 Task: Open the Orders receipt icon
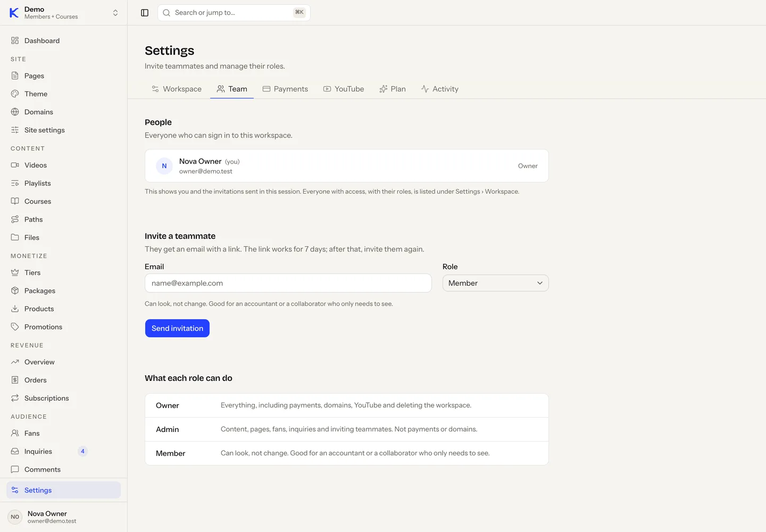15,380
